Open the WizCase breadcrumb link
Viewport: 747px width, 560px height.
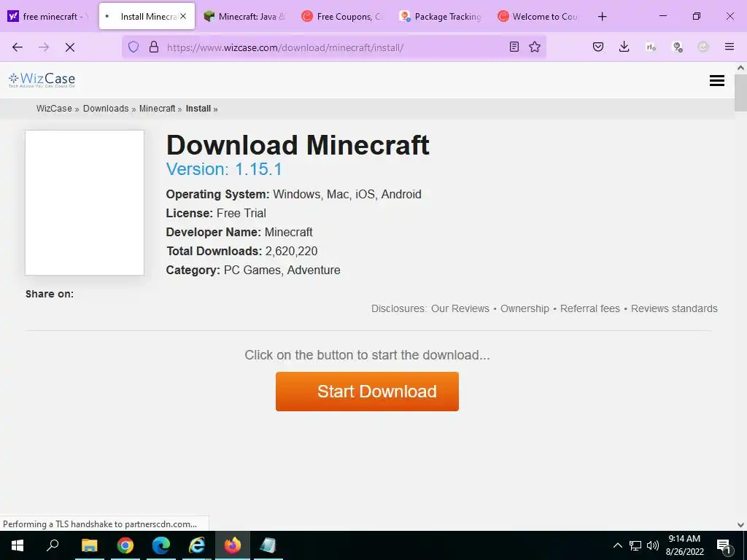[54, 109]
